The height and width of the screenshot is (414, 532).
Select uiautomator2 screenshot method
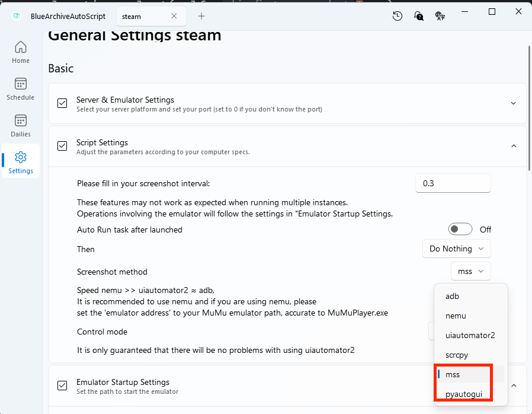click(x=471, y=336)
